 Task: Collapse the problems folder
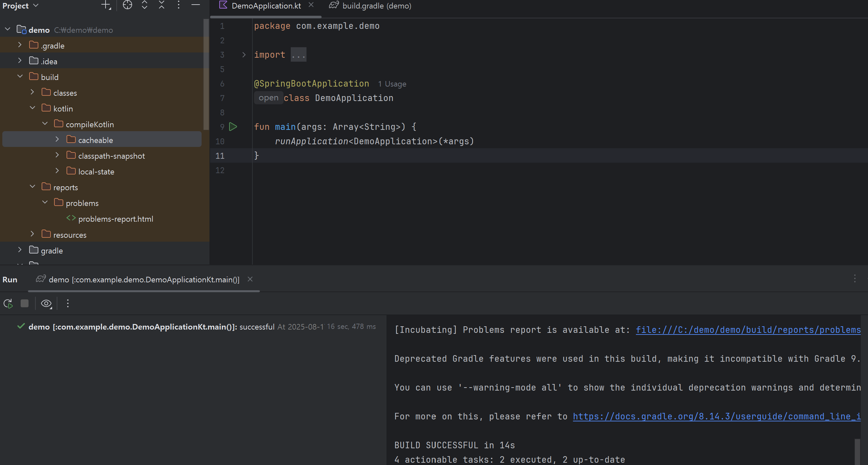click(x=45, y=202)
